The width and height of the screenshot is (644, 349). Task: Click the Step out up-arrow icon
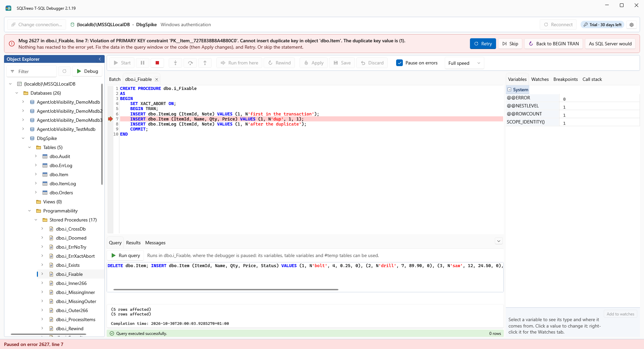coord(205,63)
